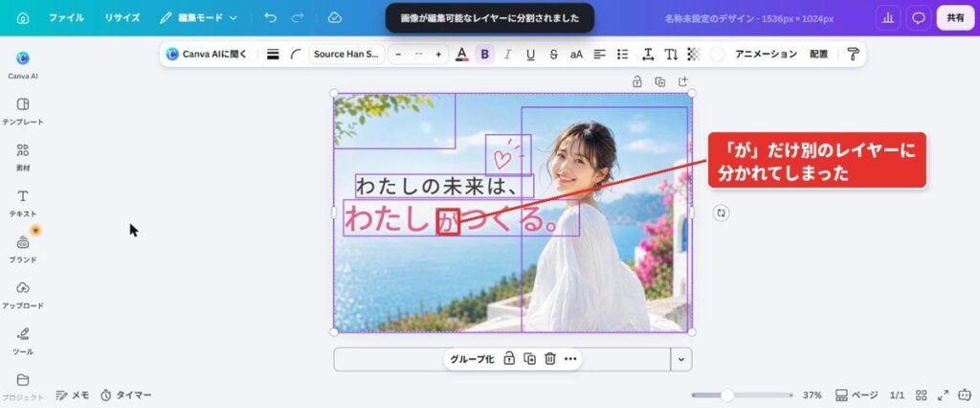
Task: Enter fullscreen present mode
Action: point(943,396)
